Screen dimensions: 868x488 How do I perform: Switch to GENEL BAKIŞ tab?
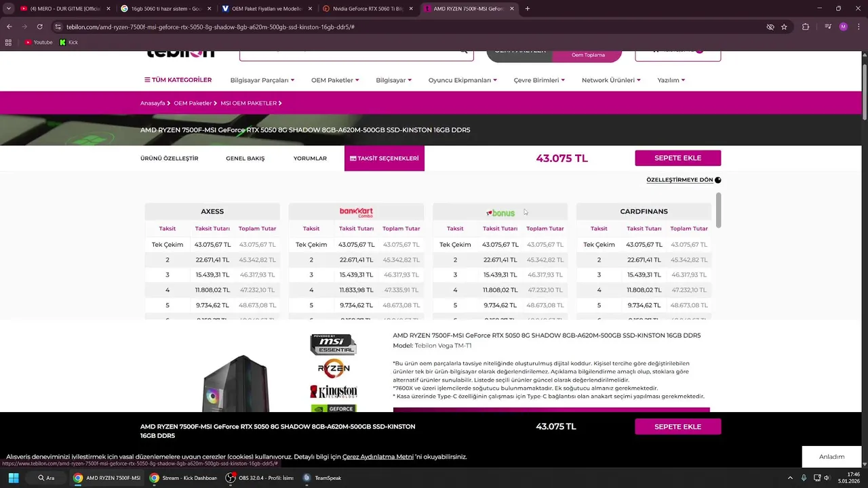point(245,158)
